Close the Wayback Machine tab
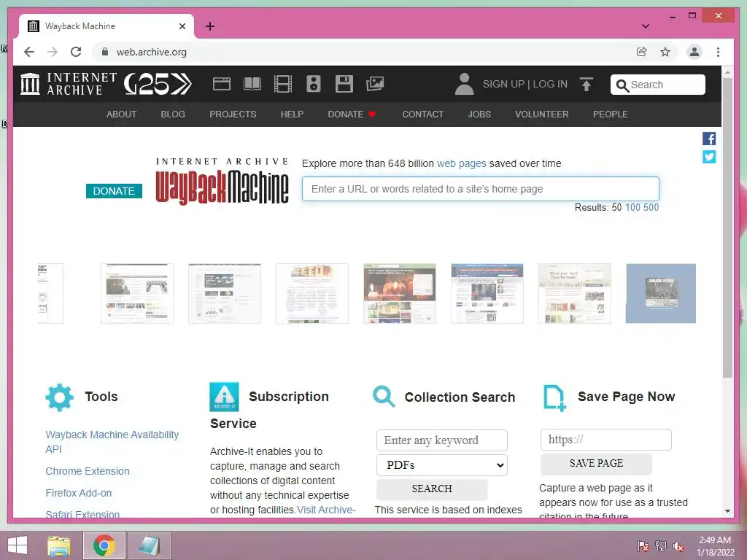The image size is (747, 560). tap(182, 26)
